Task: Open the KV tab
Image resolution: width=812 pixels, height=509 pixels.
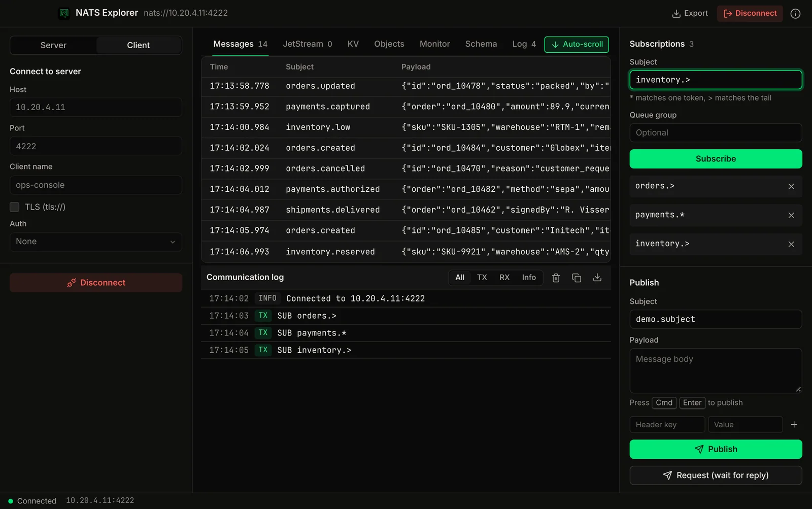Action: tap(353, 44)
